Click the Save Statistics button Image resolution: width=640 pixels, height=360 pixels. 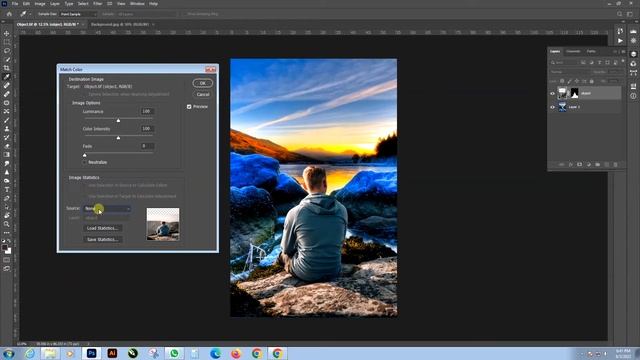[x=102, y=240]
